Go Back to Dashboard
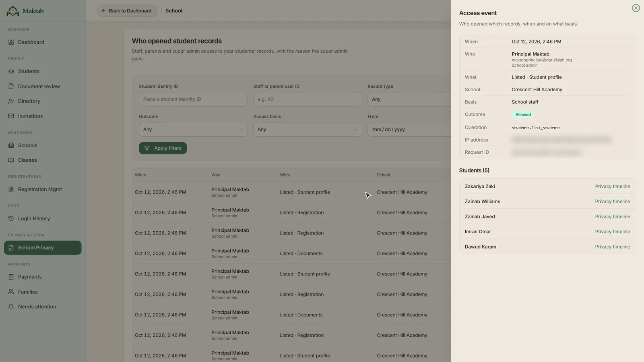The width and height of the screenshot is (644, 362). pos(127,11)
